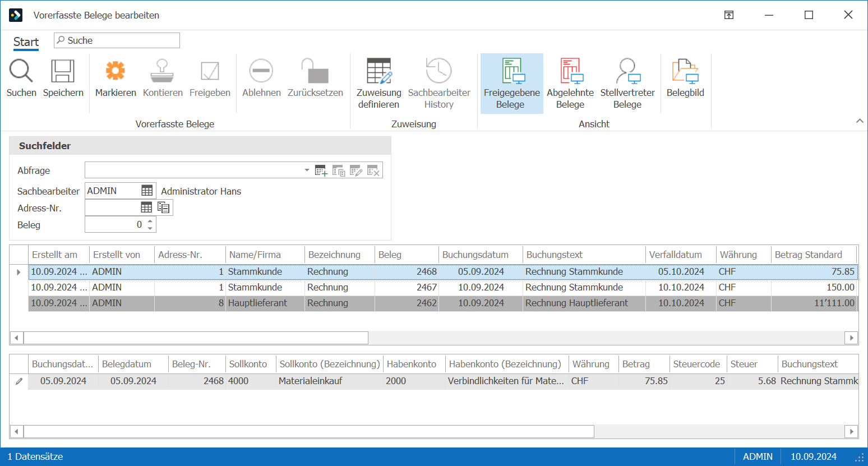Click add new query icon next to Abfrage

[321, 171]
